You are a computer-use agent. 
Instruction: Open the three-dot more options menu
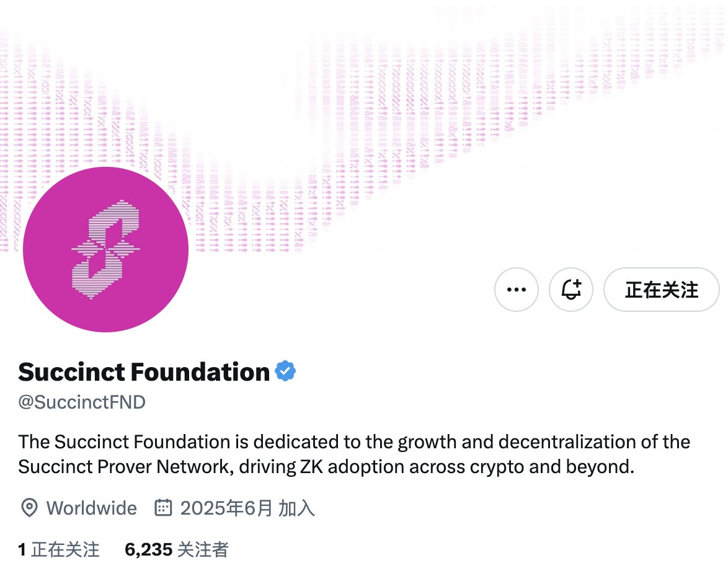tap(517, 290)
